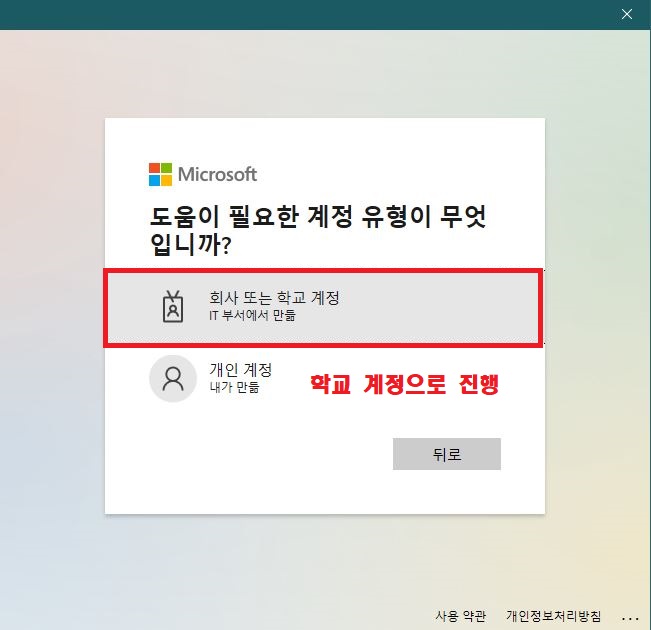651x630 pixels.
Task: Select the '개인 계정' title text
Action: pyautogui.click(x=240, y=369)
